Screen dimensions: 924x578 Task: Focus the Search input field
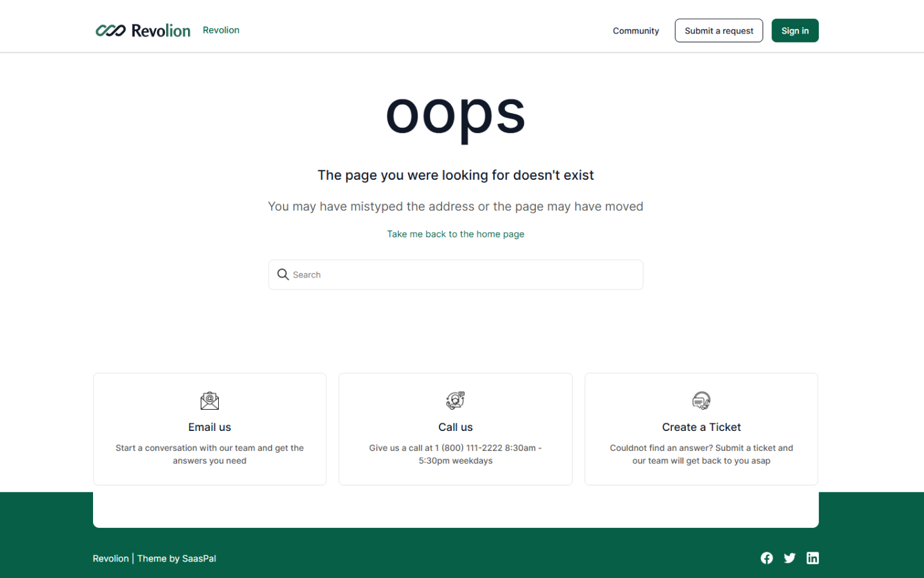[x=462, y=275]
